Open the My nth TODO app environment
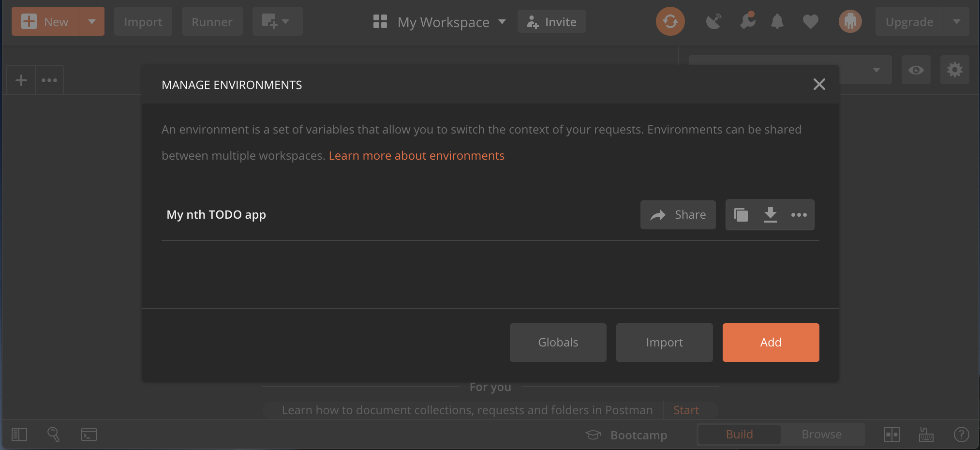The height and width of the screenshot is (450, 980). click(216, 215)
